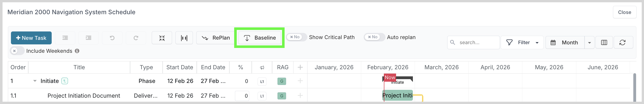Click the green RAG status for Initiate

point(282,81)
